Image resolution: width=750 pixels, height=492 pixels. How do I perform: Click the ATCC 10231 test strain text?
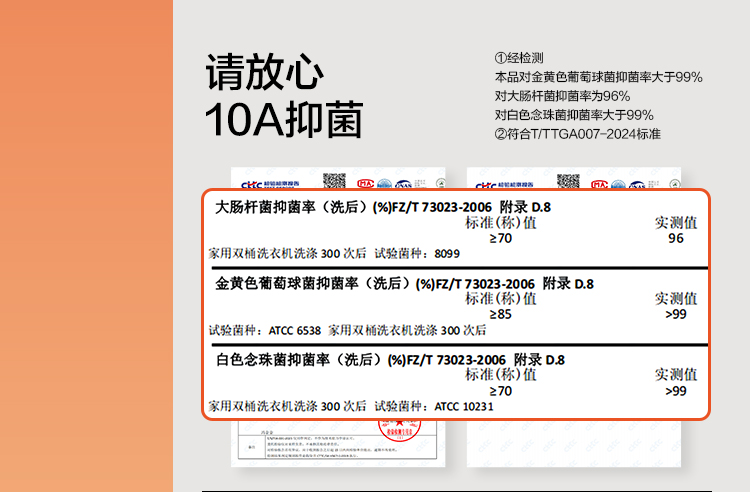[464, 407]
